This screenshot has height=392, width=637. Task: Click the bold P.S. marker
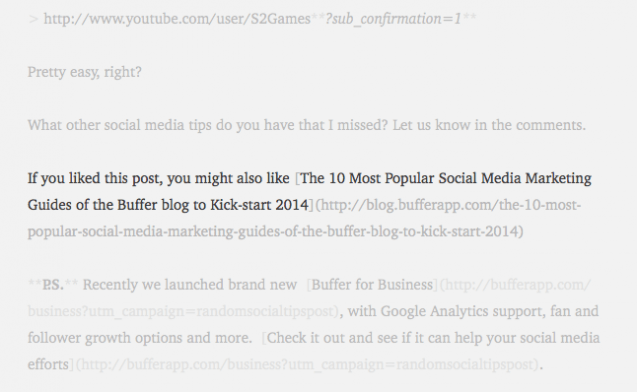(x=53, y=285)
